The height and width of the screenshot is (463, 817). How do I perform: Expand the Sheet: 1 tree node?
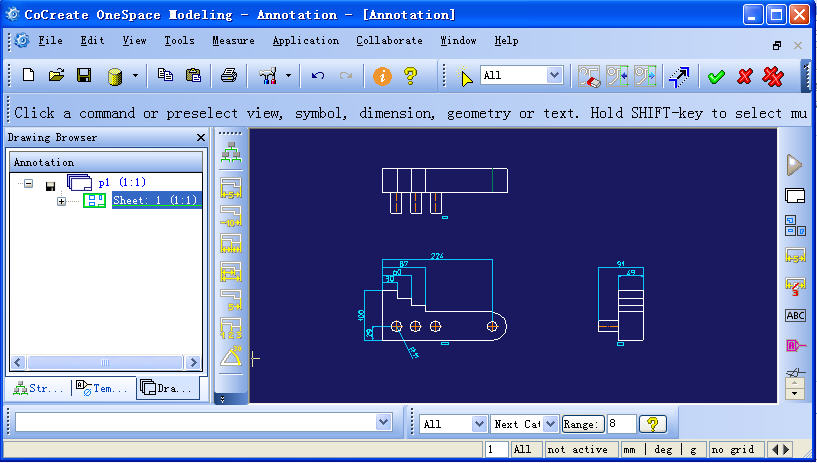(61, 201)
